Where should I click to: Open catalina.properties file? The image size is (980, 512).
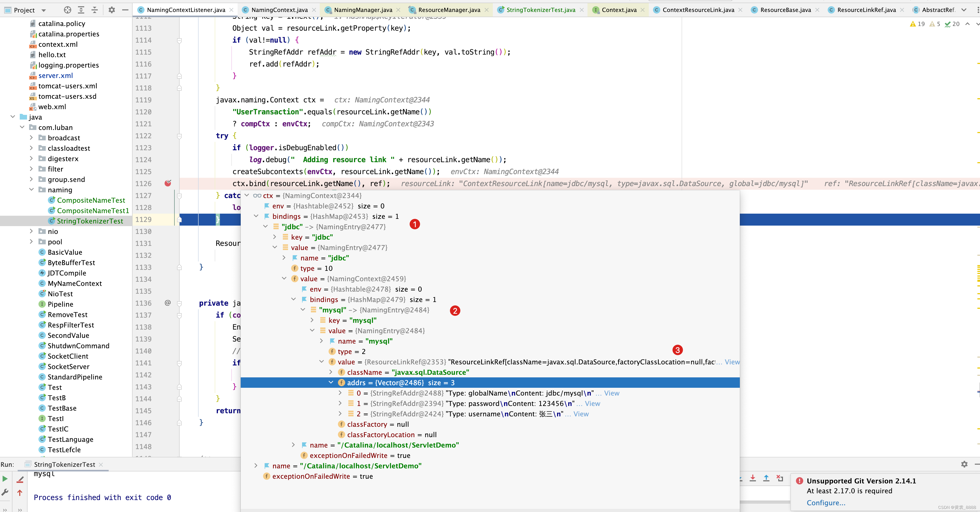pos(69,34)
